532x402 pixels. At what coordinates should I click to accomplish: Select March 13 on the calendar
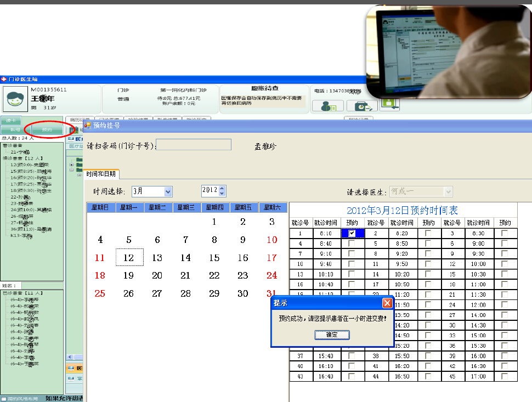coord(157,258)
